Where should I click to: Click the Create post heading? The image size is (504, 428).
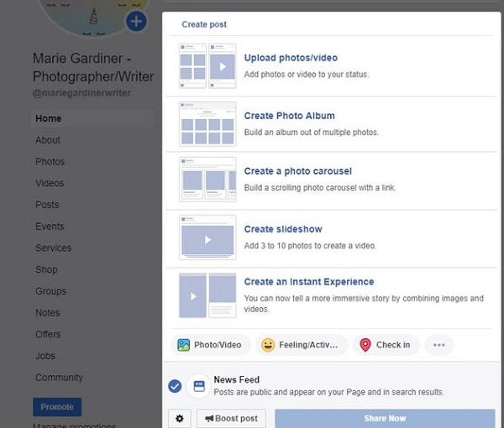coord(204,24)
